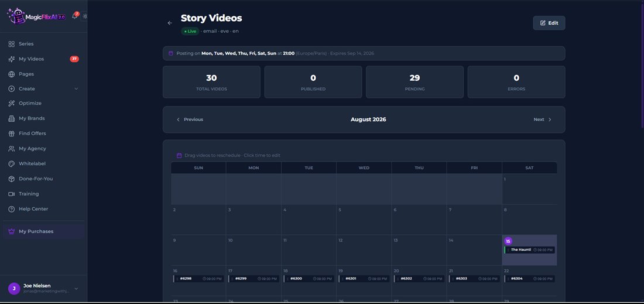This screenshot has width=644, height=304.
Task: Open the Optimize section
Action: click(x=43, y=104)
